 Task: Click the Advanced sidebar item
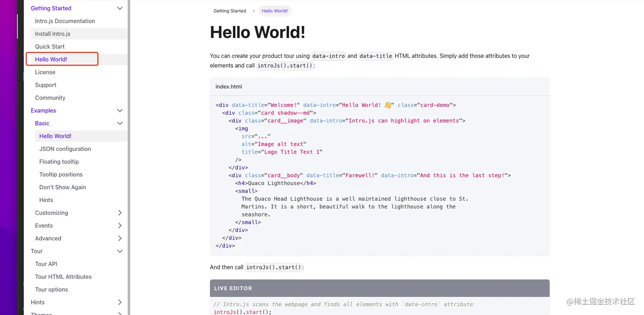(48, 238)
